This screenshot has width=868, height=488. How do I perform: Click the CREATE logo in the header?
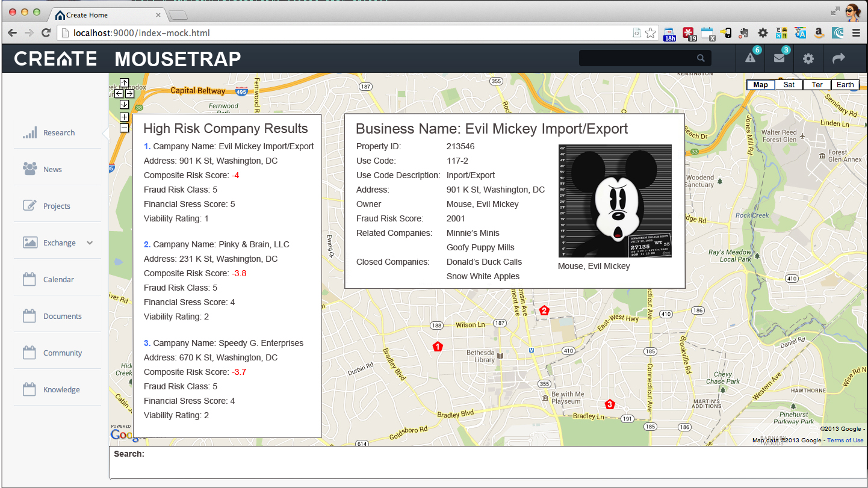pos(55,58)
